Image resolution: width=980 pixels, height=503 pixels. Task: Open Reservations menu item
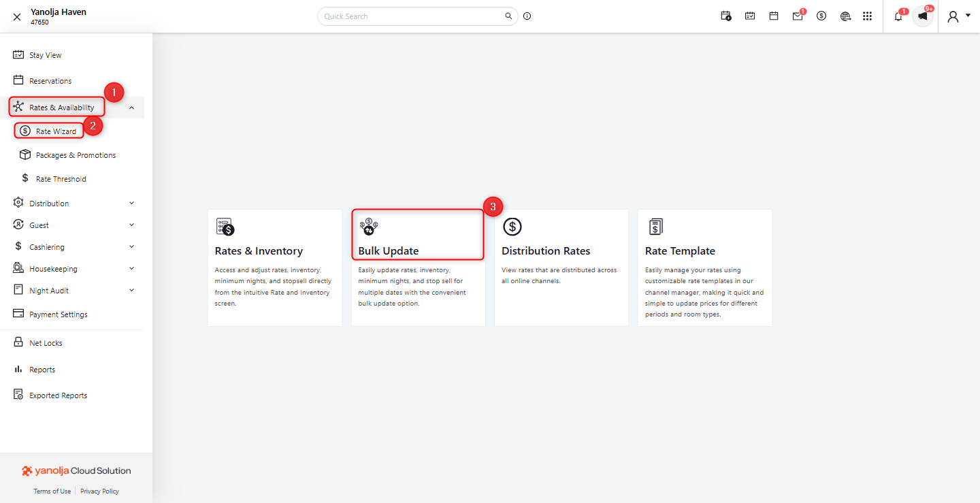pyautogui.click(x=50, y=81)
